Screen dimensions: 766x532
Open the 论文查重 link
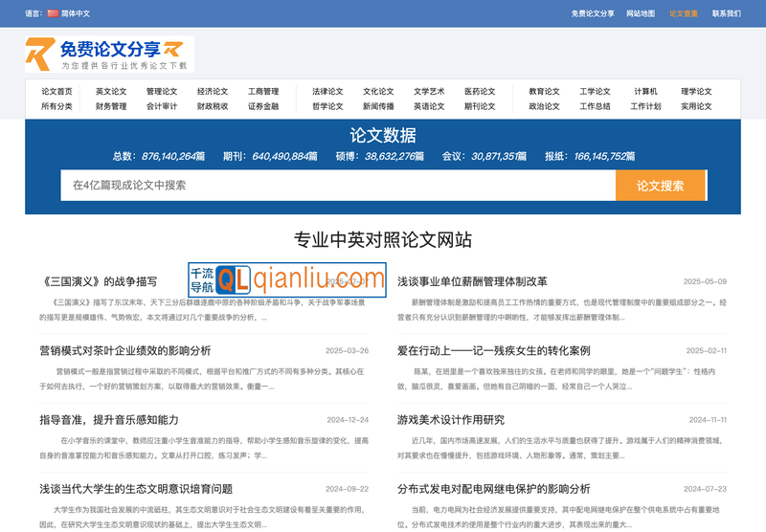click(684, 13)
